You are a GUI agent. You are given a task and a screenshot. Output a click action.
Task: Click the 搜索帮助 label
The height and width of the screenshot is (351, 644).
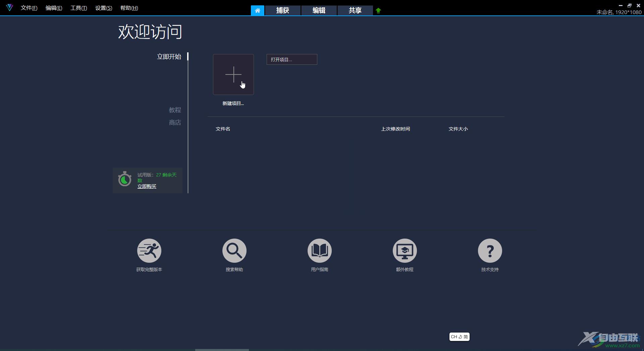(234, 269)
